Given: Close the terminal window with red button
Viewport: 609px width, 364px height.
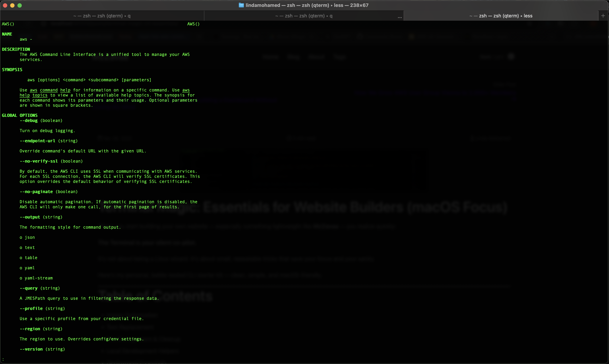Looking at the screenshot, I should point(5,5).
